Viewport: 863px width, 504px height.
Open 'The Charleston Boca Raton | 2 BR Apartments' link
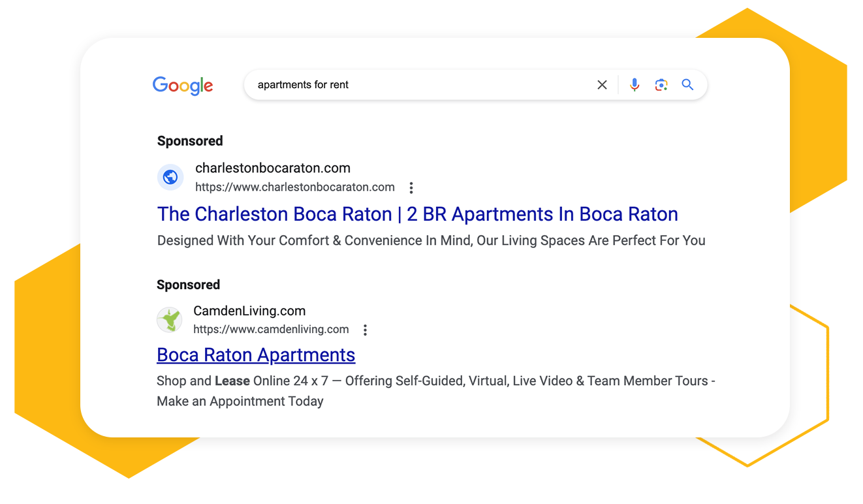tap(418, 214)
